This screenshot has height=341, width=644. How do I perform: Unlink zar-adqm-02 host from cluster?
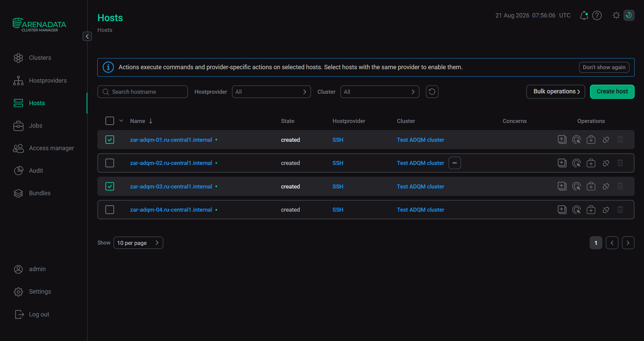coord(606,163)
